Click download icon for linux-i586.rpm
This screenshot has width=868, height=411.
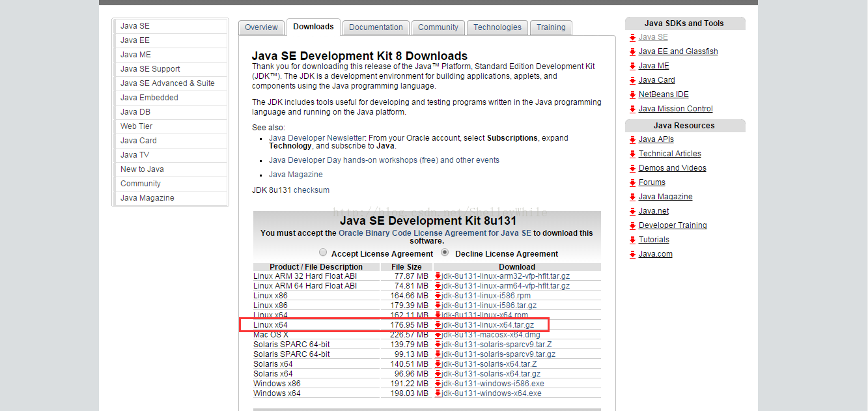click(438, 296)
